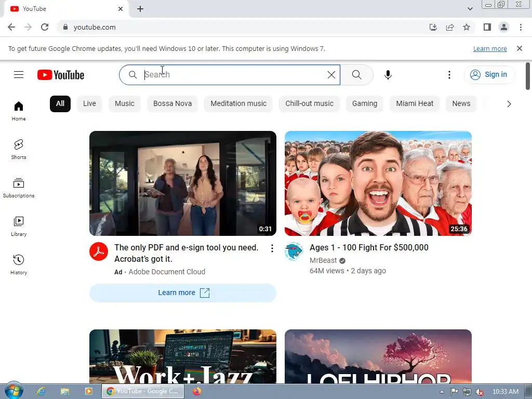
Task: Open the Lofi Hip Hop video thumbnail
Action: tap(378, 356)
